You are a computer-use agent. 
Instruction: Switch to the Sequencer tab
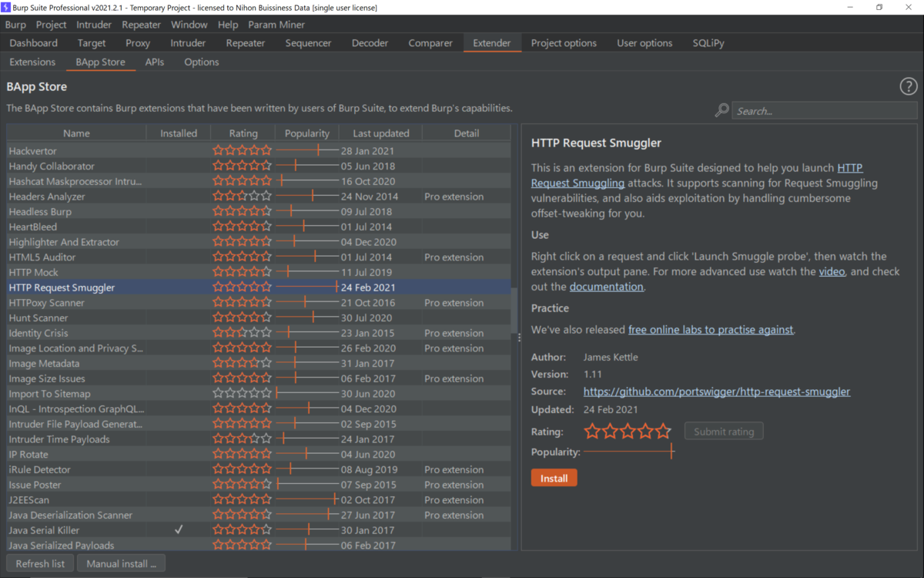308,43
